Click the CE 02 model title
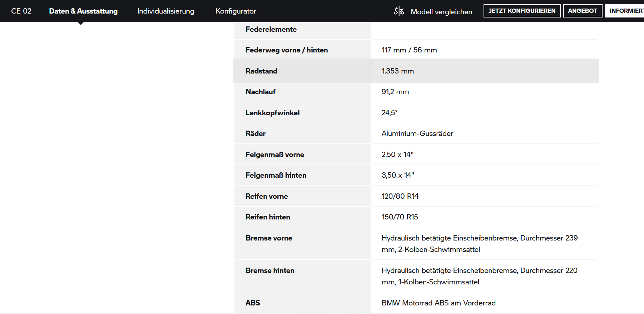 (21, 11)
